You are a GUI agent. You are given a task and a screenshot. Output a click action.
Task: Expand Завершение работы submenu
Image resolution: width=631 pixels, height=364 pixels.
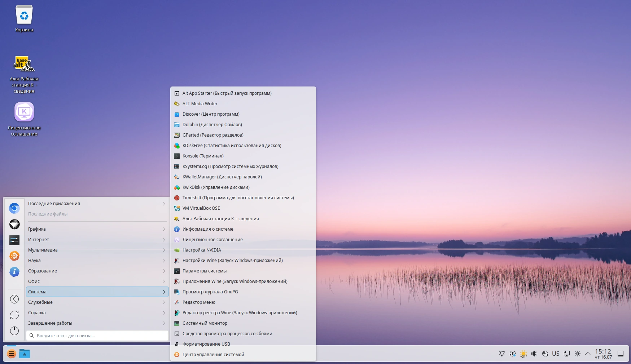[97, 323]
